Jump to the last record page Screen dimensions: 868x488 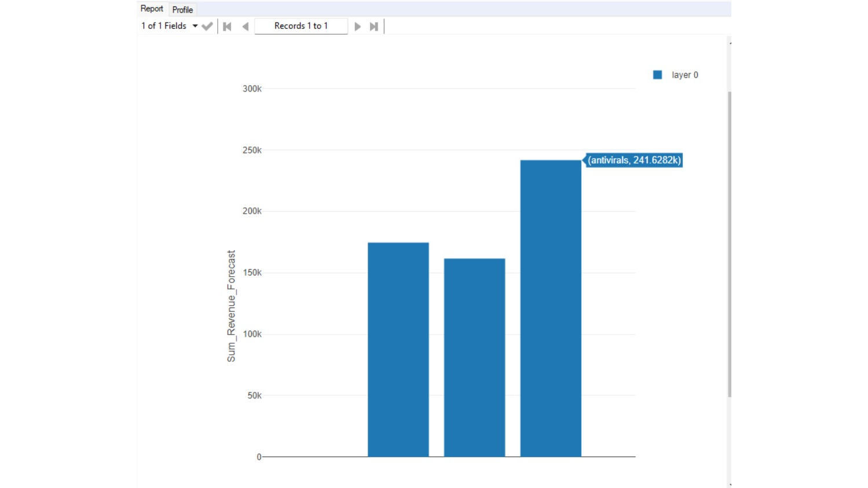click(x=374, y=27)
